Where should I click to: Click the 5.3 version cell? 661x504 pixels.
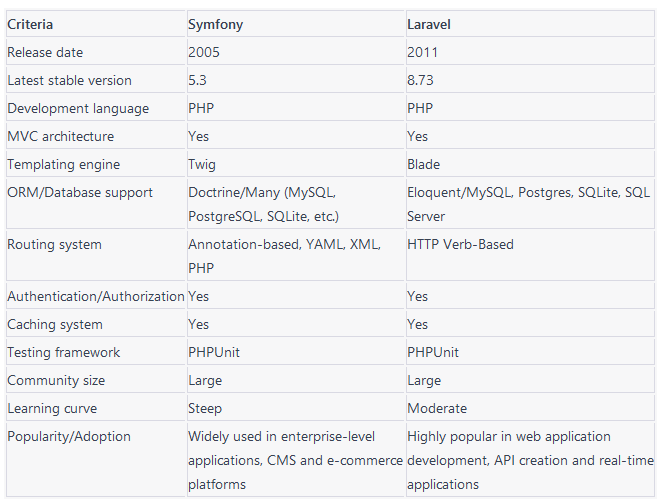click(296, 80)
